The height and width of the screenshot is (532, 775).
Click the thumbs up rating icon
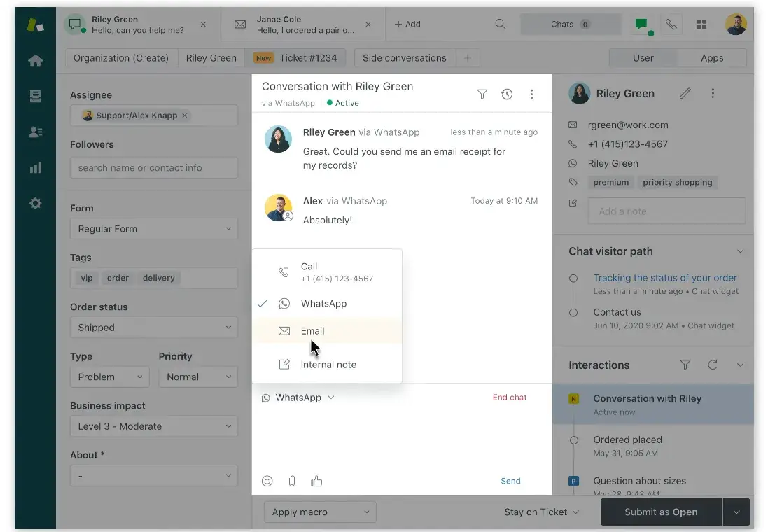tap(316, 481)
